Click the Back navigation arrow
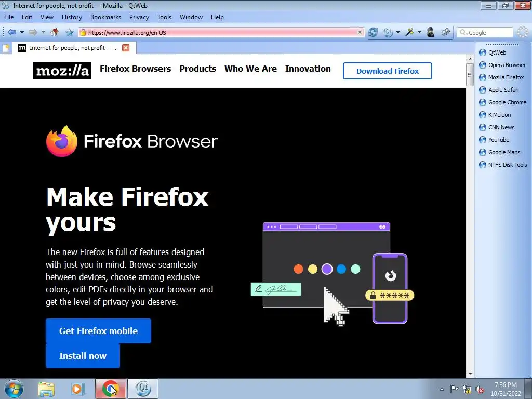The height and width of the screenshot is (399, 532). point(11,33)
